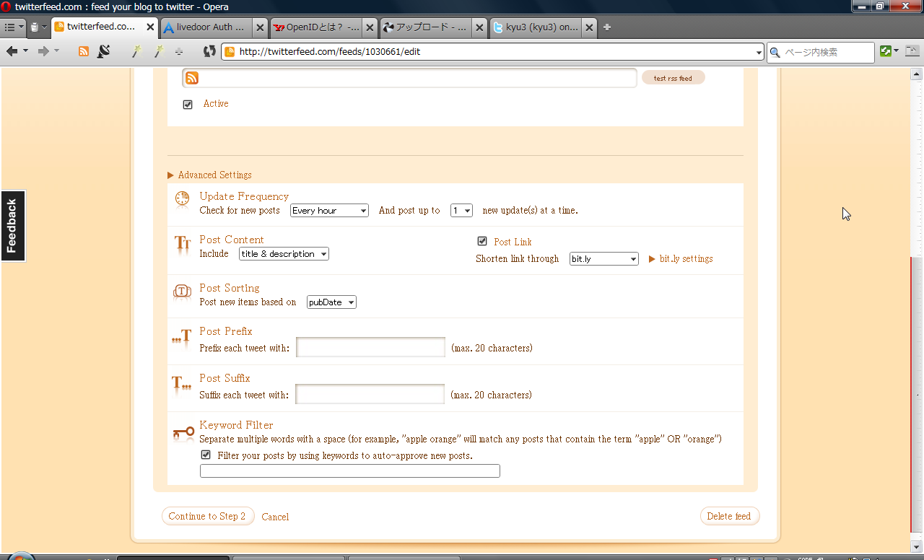Click the Post Content Tt icon

click(182, 246)
